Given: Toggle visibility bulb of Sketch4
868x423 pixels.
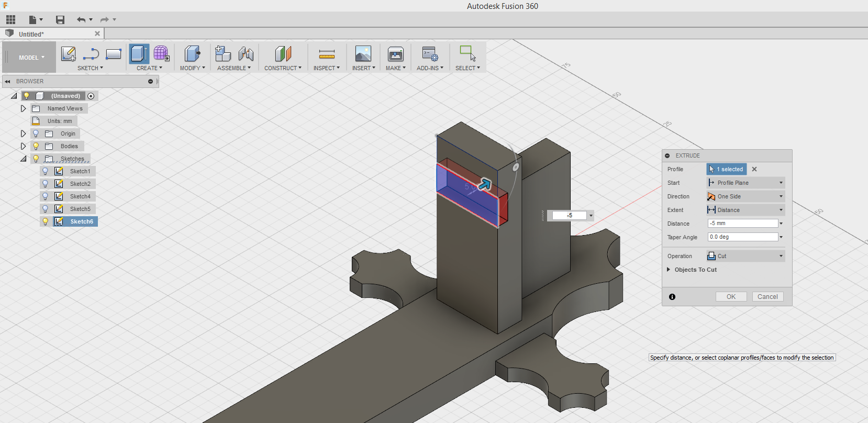Looking at the screenshot, I should [x=45, y=196].
